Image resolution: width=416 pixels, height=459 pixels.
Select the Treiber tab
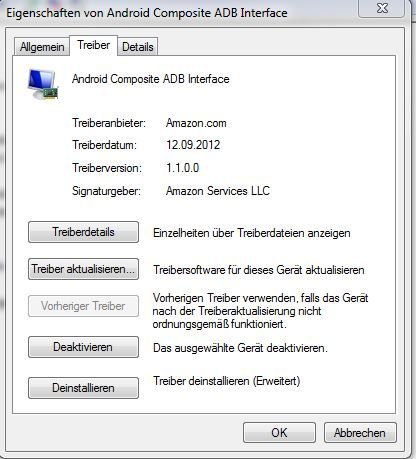point(94,45)
